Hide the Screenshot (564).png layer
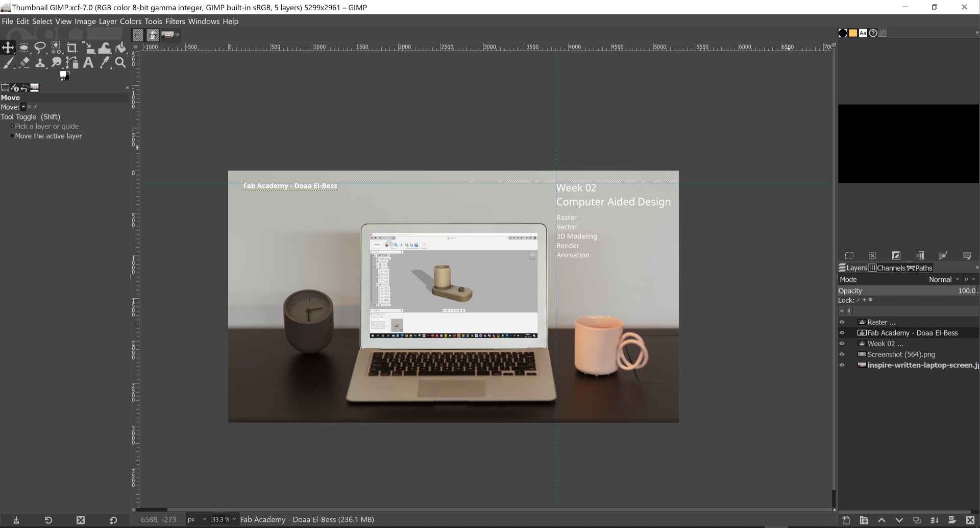The image size is (980, 528). point(842,354)
